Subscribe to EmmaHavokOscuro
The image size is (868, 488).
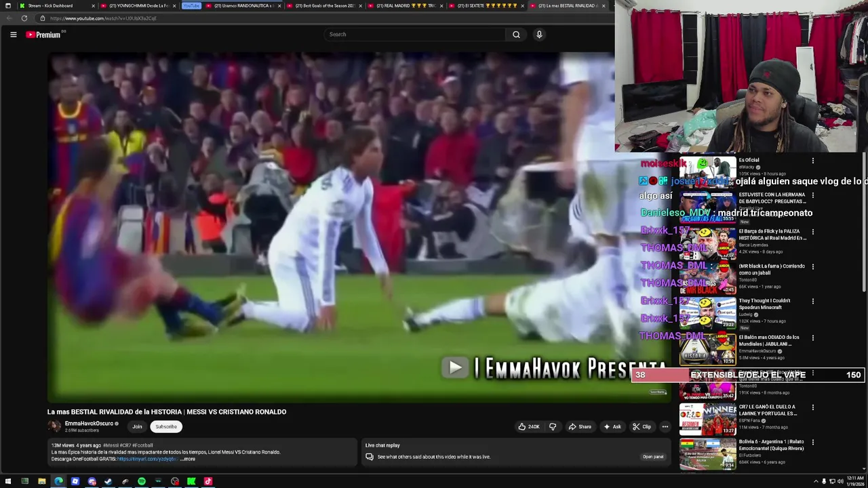click(x=166, y=426)
